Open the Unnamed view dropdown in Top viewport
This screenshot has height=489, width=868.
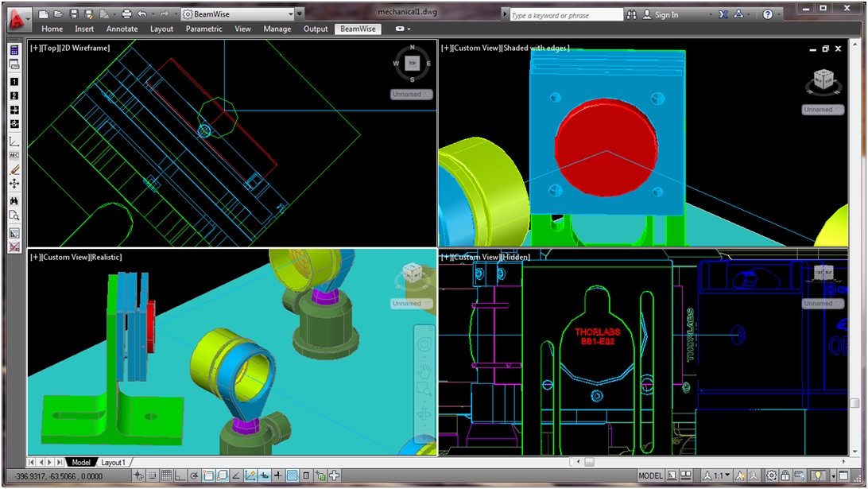tap(411, 94)
